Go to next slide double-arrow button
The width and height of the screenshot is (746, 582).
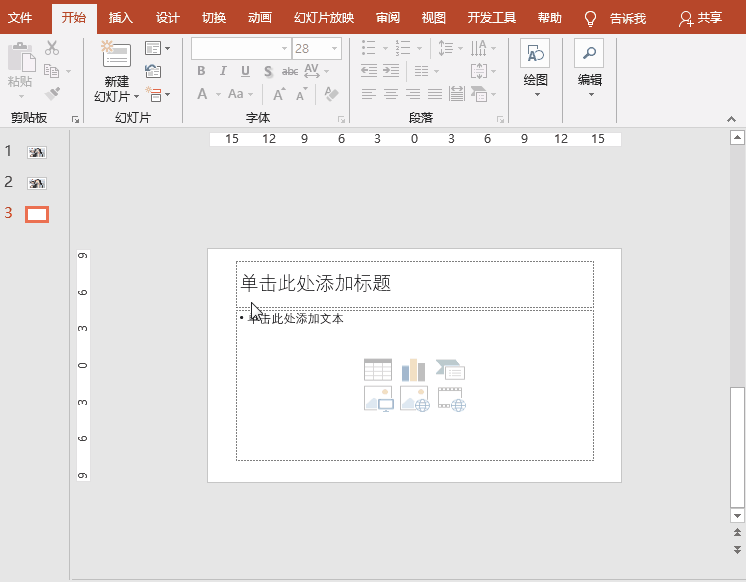[x=737, y=550]
